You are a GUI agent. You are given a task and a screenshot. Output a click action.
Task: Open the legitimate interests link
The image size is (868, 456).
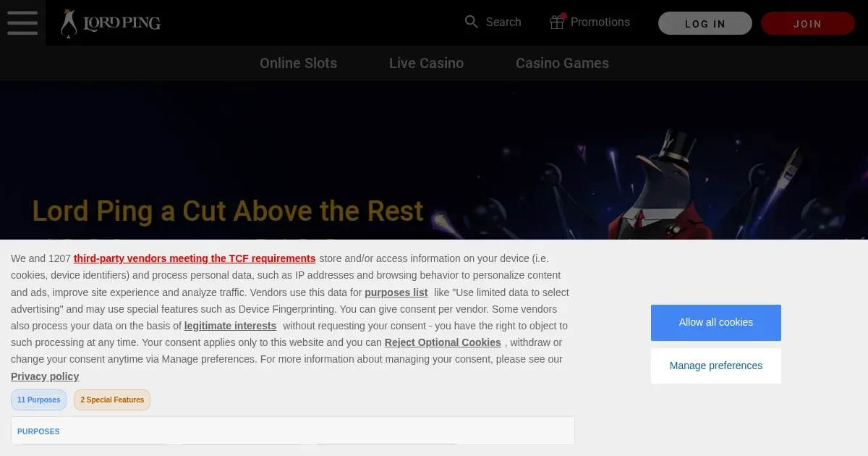pyautogui.click(x=230, y=326)
